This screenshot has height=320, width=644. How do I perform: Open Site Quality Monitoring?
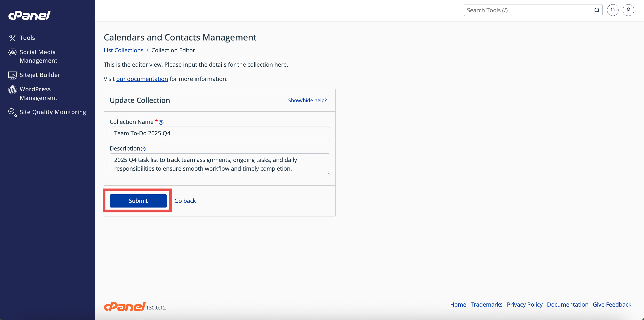(53, 112)
